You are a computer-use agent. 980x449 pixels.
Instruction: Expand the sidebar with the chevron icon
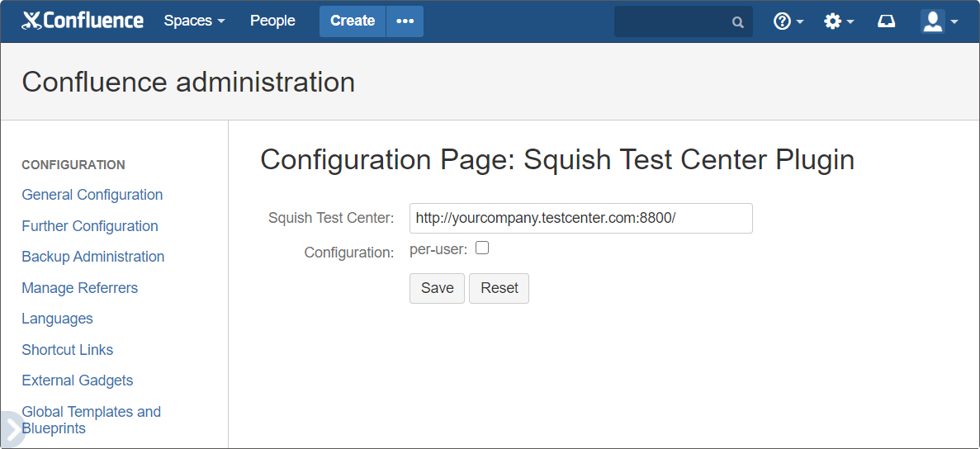[x=12, y=428]
